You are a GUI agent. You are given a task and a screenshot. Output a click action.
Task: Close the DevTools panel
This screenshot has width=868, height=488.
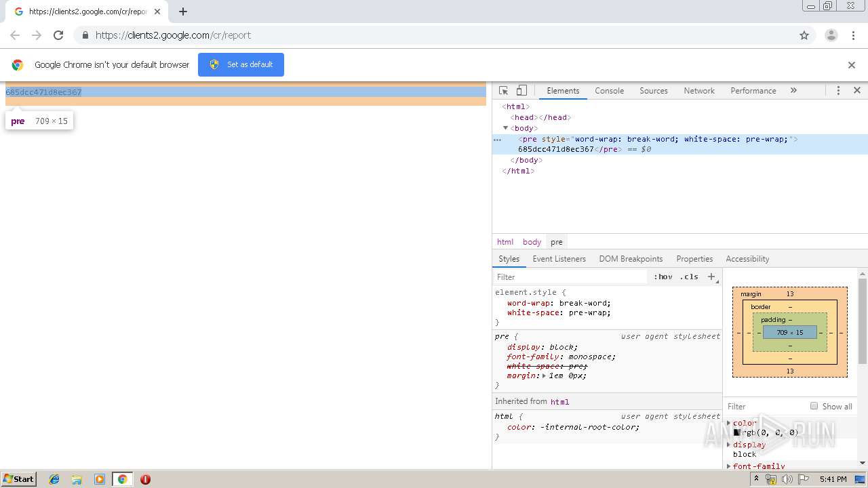tap(857, 90)
